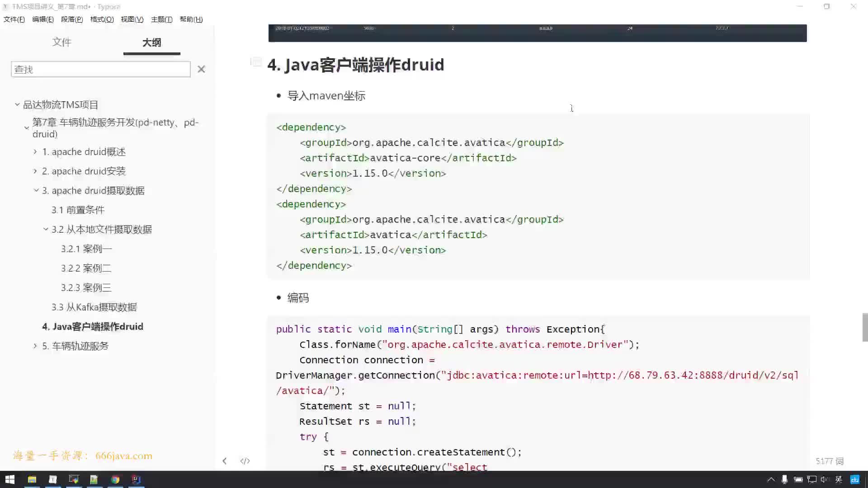The width and height of the screenshot is (868, 488).
Task: Open the 主题(T) menu
Action: [x=161, y=19]
